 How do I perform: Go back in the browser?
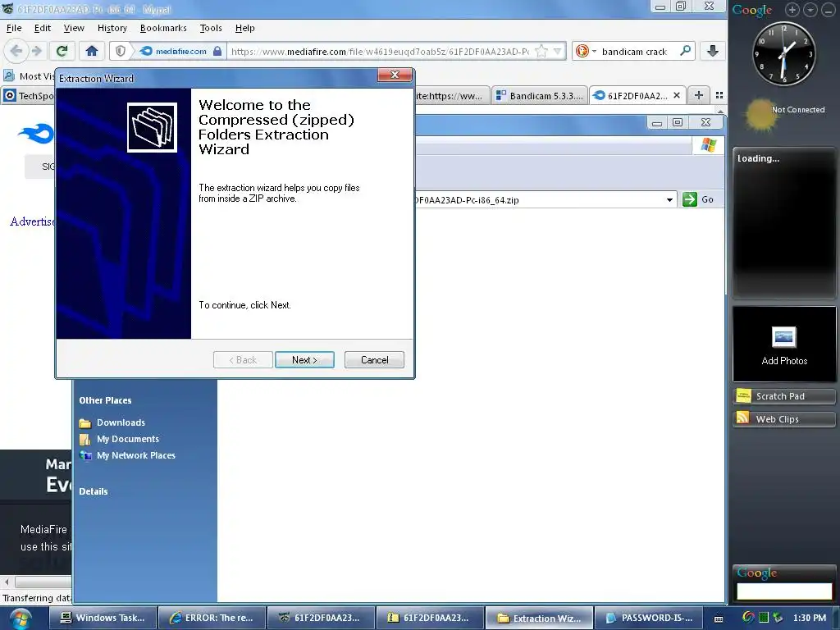coord(16,51)
